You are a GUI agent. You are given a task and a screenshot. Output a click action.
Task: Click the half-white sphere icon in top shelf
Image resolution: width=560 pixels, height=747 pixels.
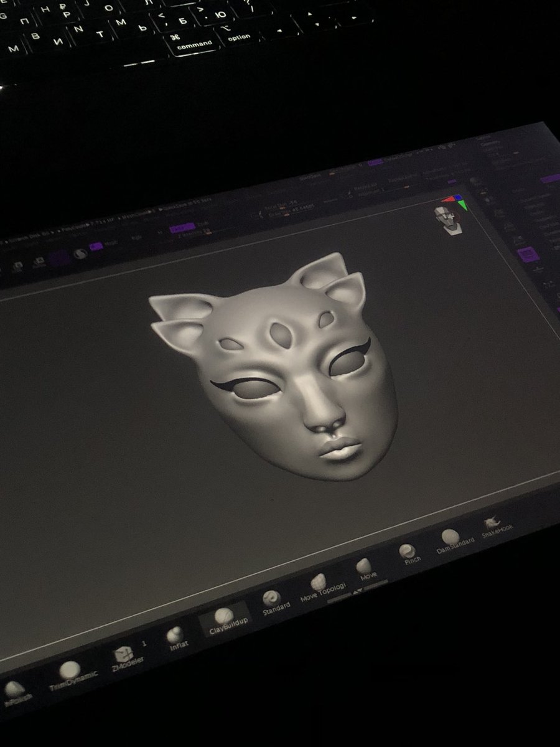click(80, 254)
